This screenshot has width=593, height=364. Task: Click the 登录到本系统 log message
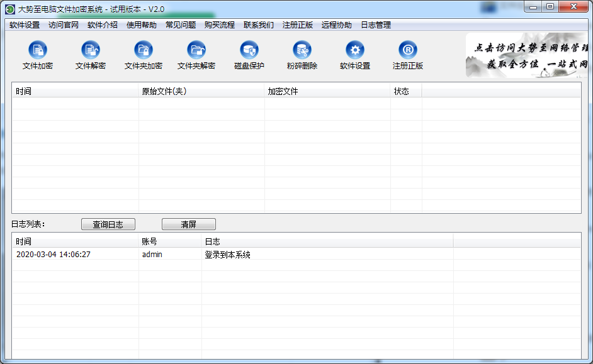tap(227, 255)
